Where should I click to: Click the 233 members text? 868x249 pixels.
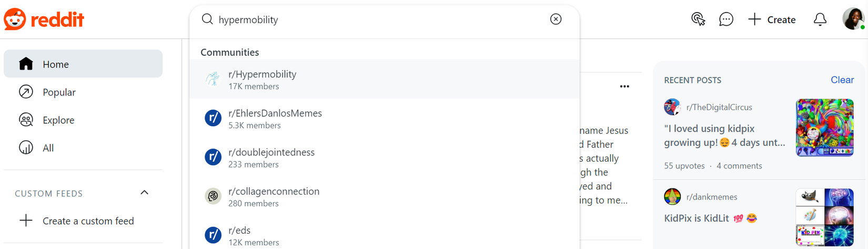pos(254,164)
